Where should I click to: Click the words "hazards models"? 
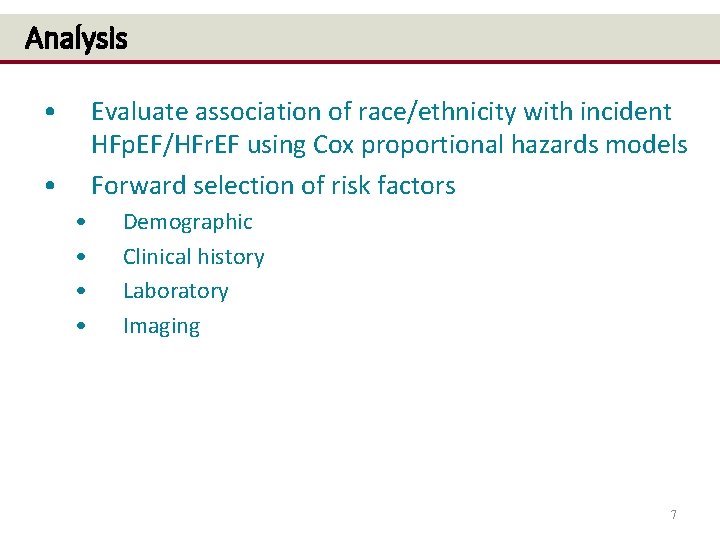(x=599, y=145)
